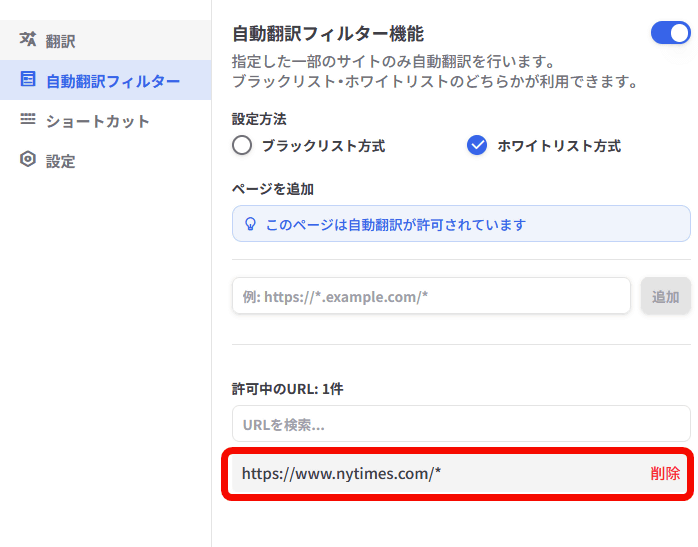Choose the ホワイトリスト方式 radio option
This screenshot has height=547, width=698.
[x=477, y=146]
